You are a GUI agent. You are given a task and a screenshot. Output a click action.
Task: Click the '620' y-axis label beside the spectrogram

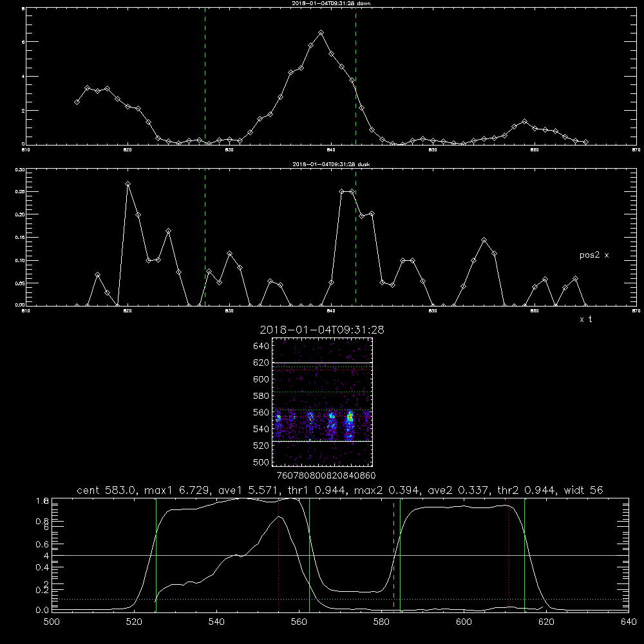click(261, 363)
